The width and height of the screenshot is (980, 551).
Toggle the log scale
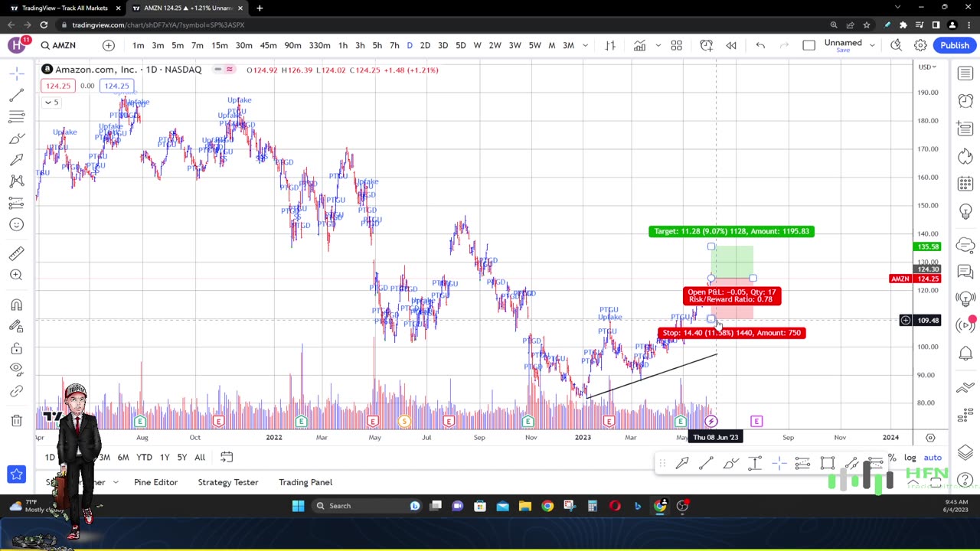point(910,458)
